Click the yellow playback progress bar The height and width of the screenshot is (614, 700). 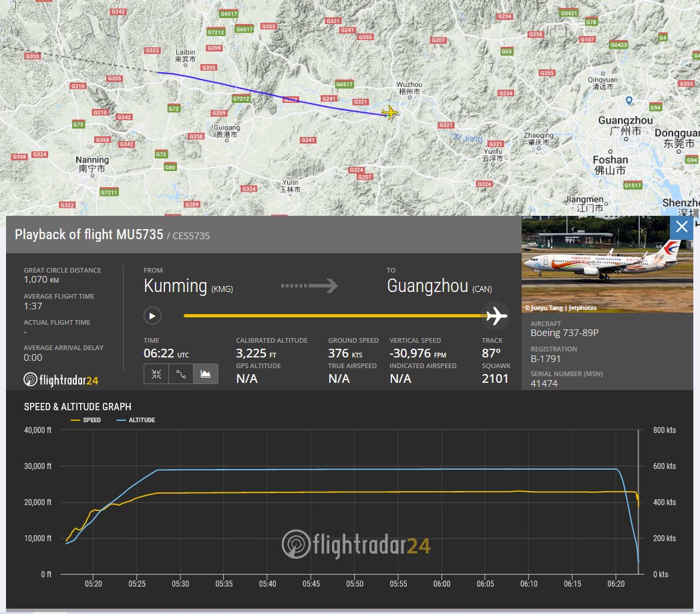coord(334,316)
